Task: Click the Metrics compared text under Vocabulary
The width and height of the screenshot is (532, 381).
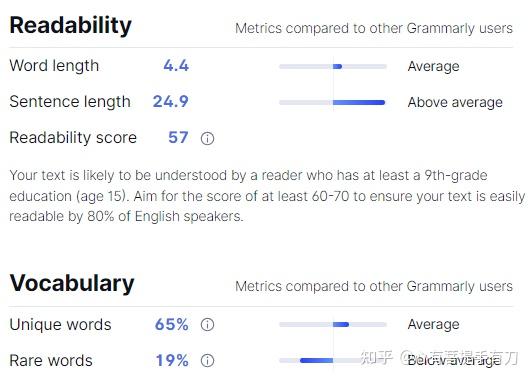Action: 374,286
